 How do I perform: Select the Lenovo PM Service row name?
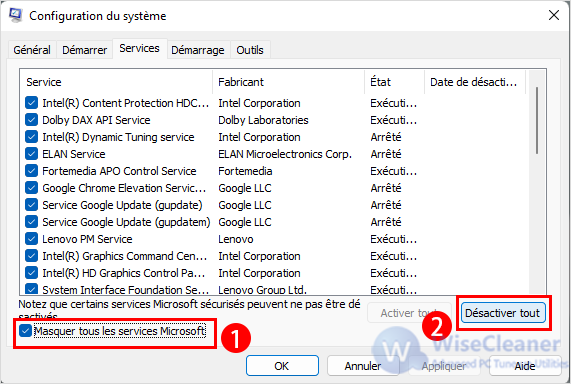click(x=87, y=239)
